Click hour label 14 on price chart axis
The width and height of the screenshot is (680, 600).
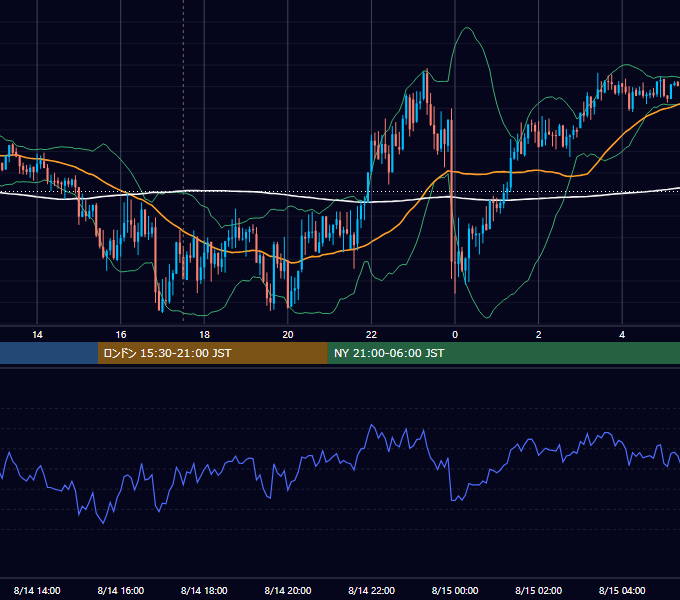click(37, 335)
